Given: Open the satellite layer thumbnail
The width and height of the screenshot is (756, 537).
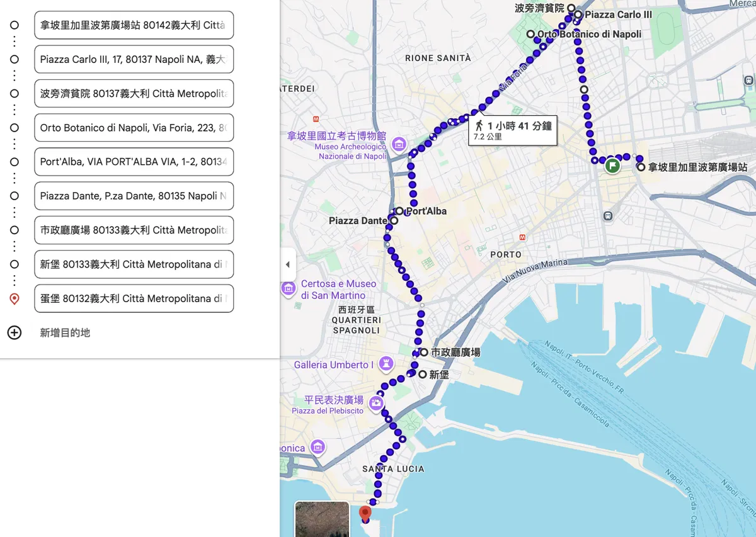Looking at the screenshot, I should 322,519.
